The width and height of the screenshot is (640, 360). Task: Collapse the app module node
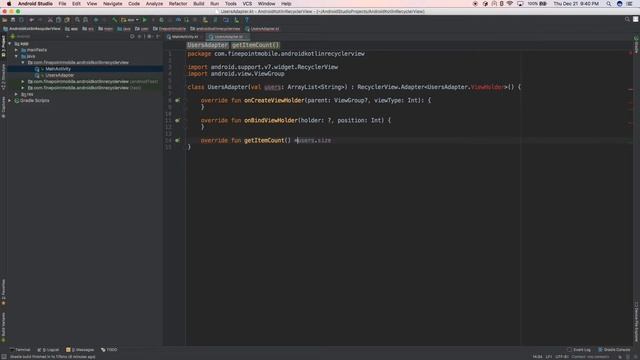tap(10, 44)
